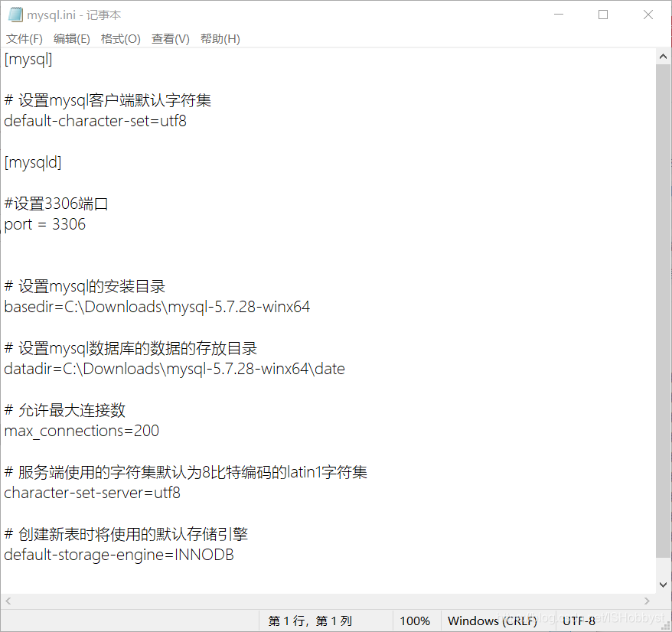Image resolution: width=672 pixels, height=632 pixels.
Task: Click the horizontal scrollbar left arrow
Action: point(8,601)
